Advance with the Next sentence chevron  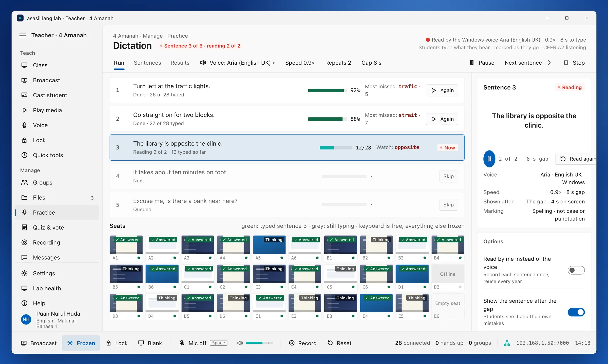coord(549,63)
